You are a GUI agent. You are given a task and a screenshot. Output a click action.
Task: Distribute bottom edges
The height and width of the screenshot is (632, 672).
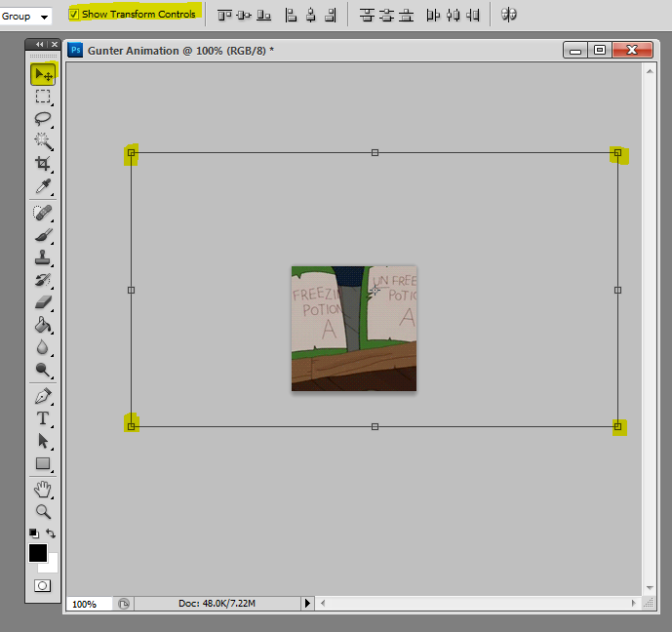click(x=407, y=16)
